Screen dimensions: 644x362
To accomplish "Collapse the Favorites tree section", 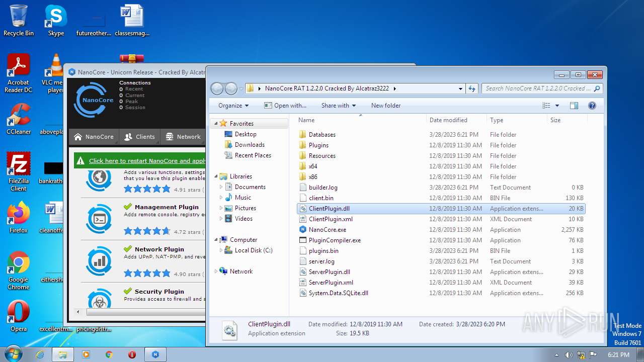I will (x=216, y=124).
